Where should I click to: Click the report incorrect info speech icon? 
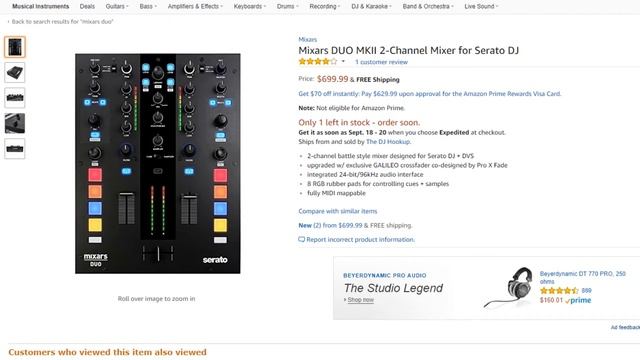point(301,240)
